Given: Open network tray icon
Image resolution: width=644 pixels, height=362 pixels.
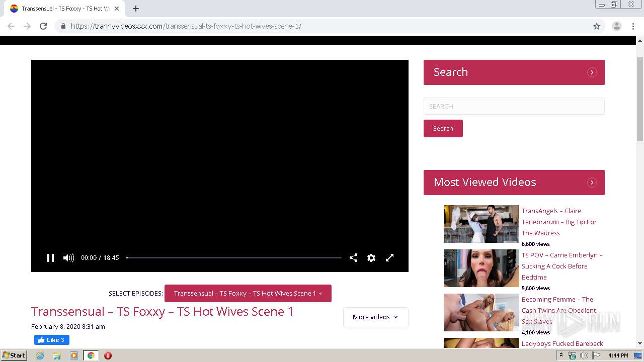Looking at the screenshot, I should point(572,355).
